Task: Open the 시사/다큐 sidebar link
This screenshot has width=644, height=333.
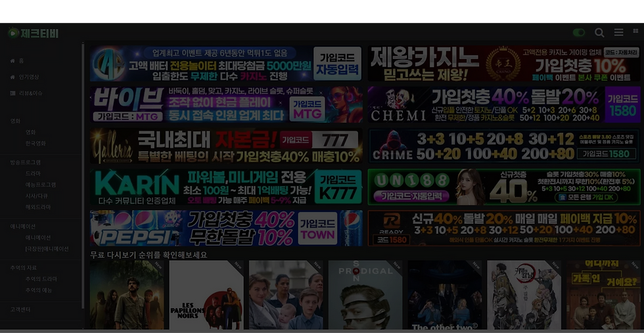Action: tap(37, 196)
